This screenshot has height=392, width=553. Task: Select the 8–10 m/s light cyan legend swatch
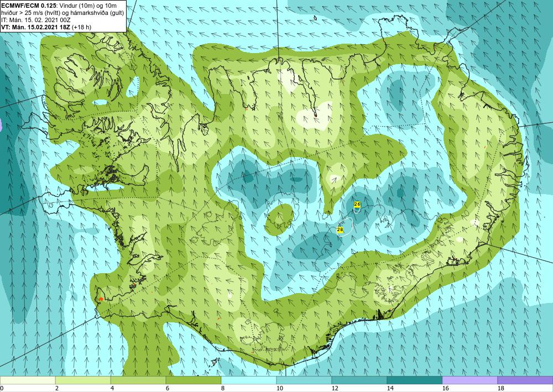pyautogui.click(x=249, y=380)
